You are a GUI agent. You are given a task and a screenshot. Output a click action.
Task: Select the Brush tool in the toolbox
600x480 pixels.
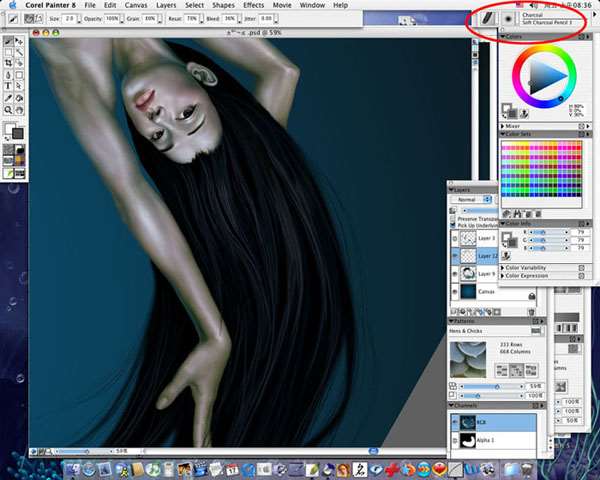pyautogui.click(x=9, y=41)
